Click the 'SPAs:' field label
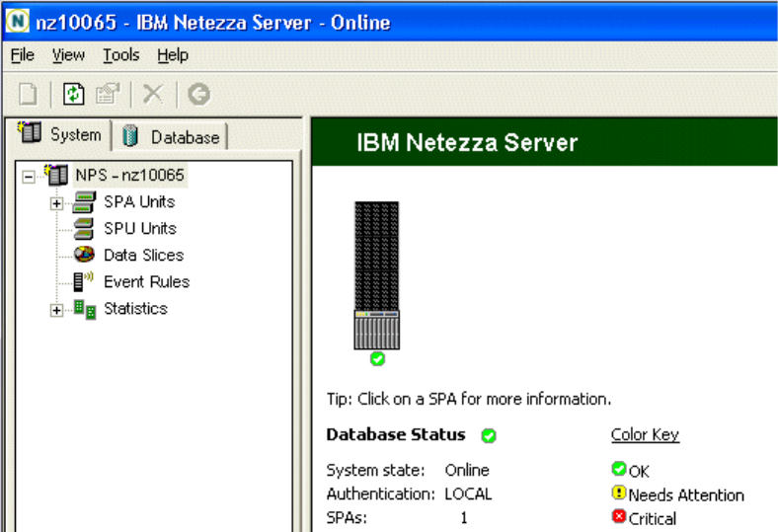 [347, 518]
